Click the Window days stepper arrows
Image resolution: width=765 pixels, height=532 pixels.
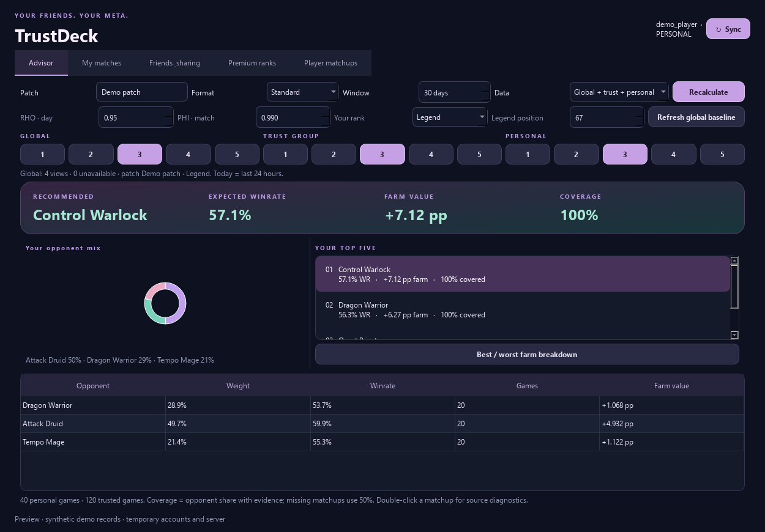pos(485,92)
